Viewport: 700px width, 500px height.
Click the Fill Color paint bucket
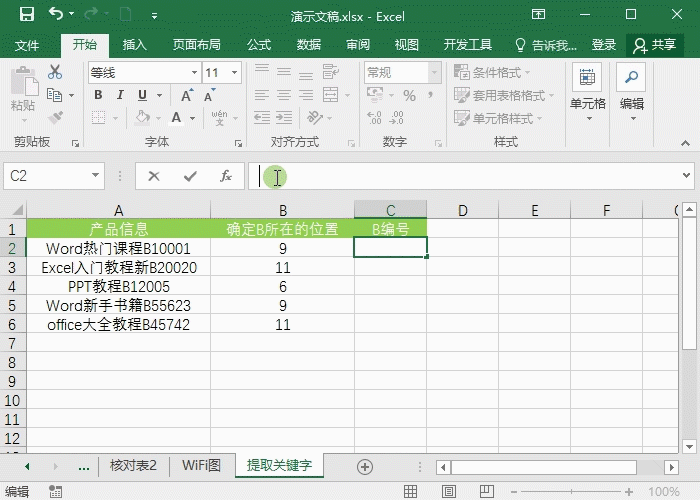(x=143, y=118)
